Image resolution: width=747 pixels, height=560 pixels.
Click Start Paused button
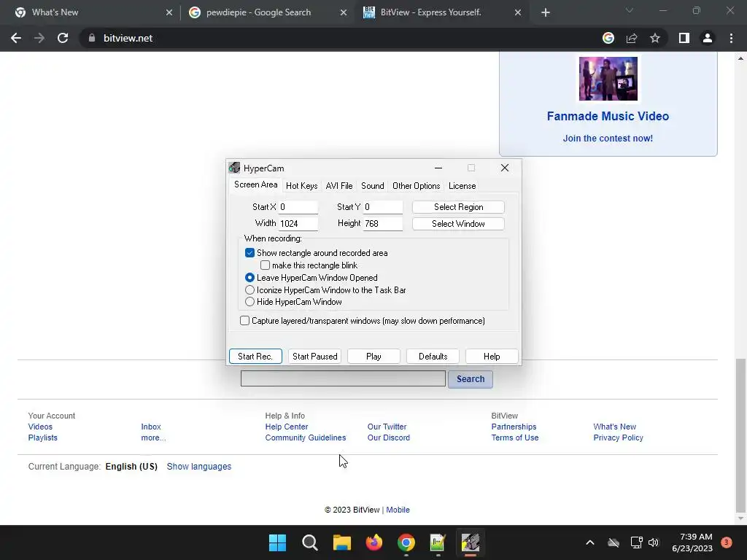click(x=314, y=356)
